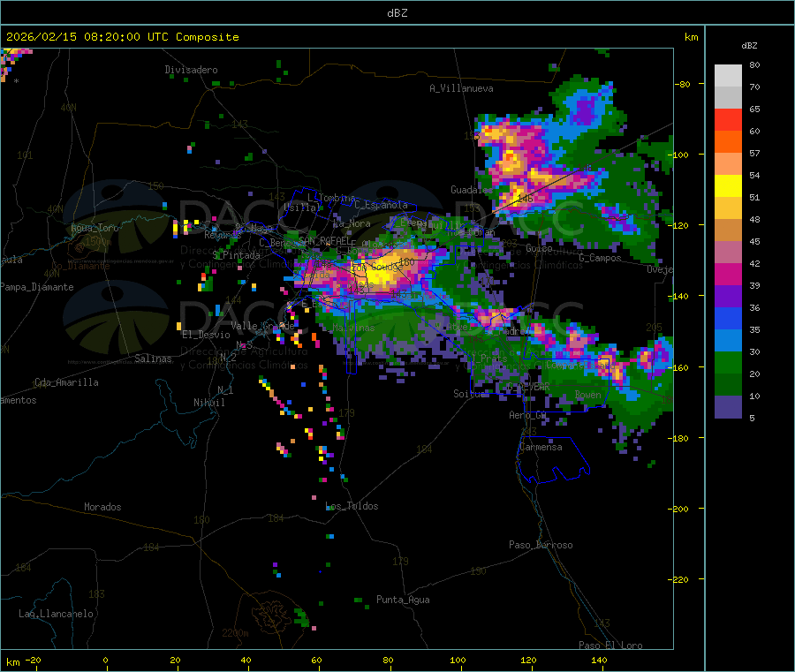The width and height of the screenshot is (795, 672).
Task: Click the '-80' km value on the vertical axis
Action: 683,84
